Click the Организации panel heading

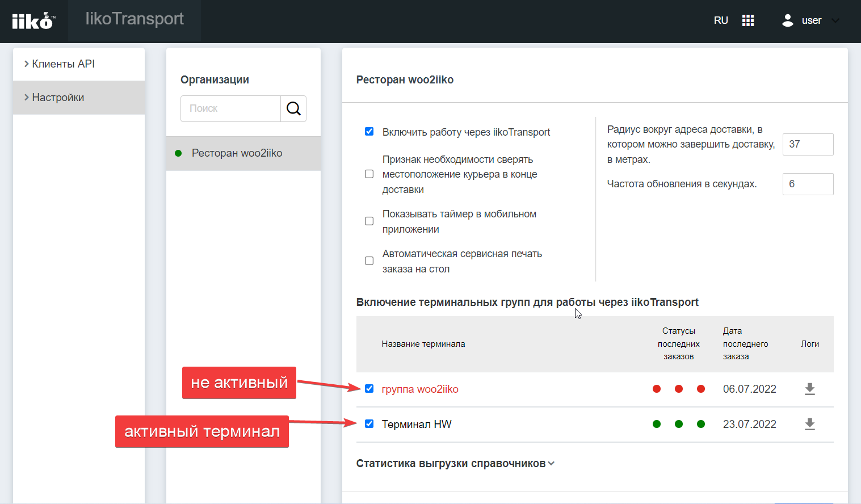point(215,80)
